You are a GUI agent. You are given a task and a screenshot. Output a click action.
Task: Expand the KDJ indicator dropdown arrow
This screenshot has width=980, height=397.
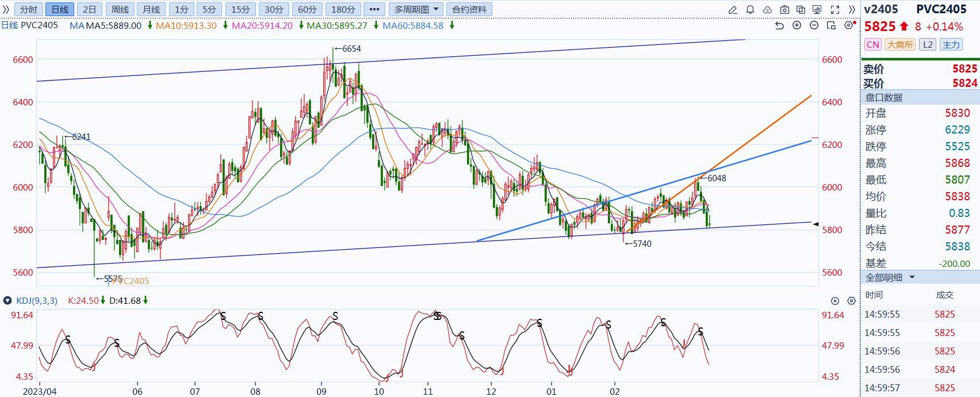(x=7, y=300)
